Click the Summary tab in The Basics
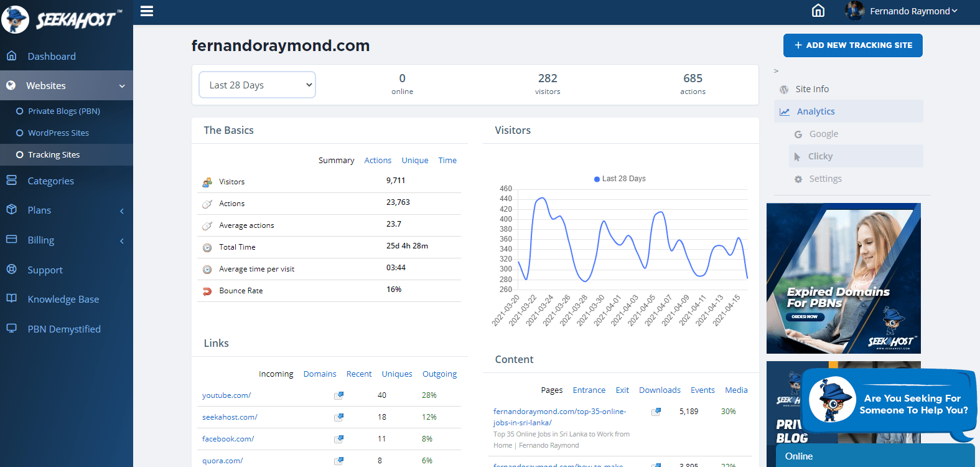Image resolution: width=980 pixels, height=467 pixels. [336, 160]
